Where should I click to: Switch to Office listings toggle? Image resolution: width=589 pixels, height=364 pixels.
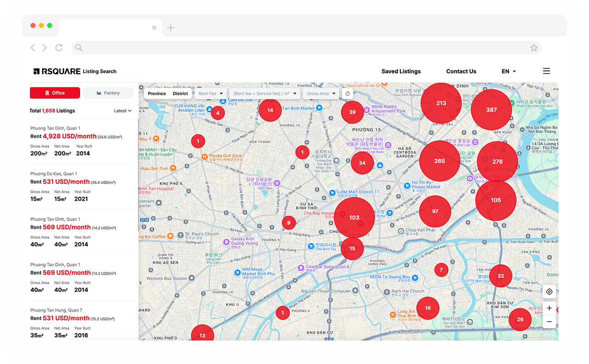click(55, 93)
